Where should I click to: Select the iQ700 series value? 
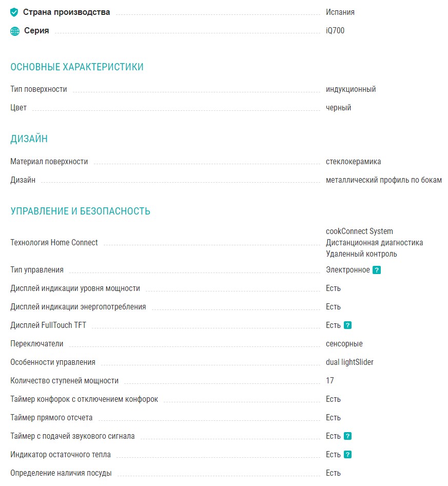pyautogui.click(x=335, y=31)
